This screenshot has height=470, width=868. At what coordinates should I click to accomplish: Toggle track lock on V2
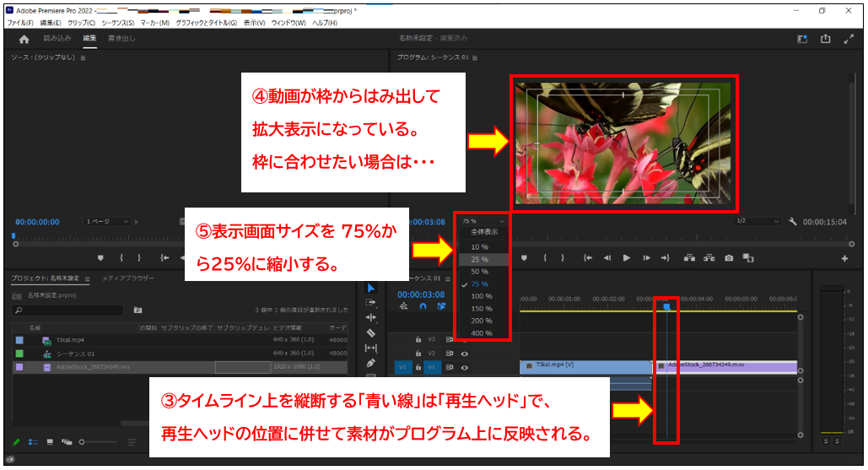[418, 353]
